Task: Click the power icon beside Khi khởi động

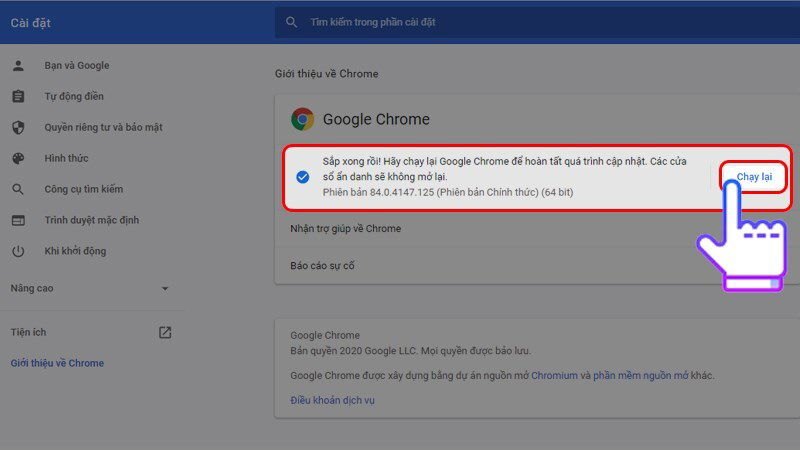Action: 18,251
